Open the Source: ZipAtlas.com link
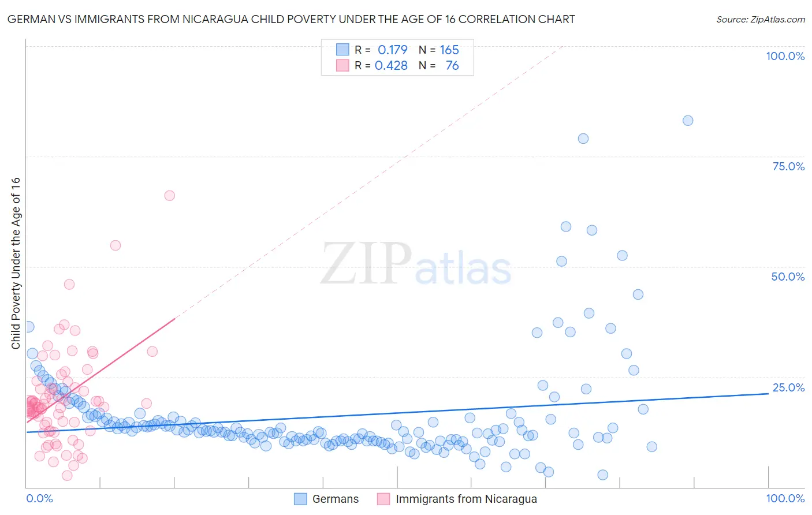The image size is (812, 515). pyautogui.click(x=760, y=19)
